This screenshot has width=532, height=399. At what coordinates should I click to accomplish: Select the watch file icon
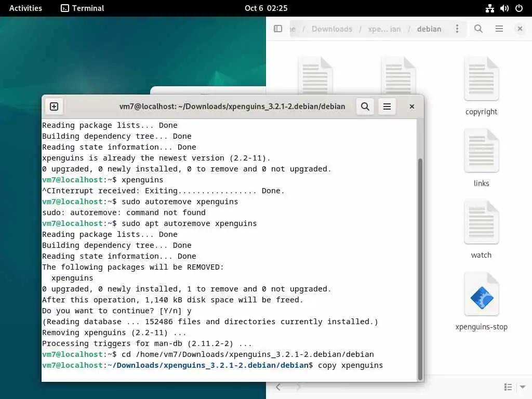482,222
